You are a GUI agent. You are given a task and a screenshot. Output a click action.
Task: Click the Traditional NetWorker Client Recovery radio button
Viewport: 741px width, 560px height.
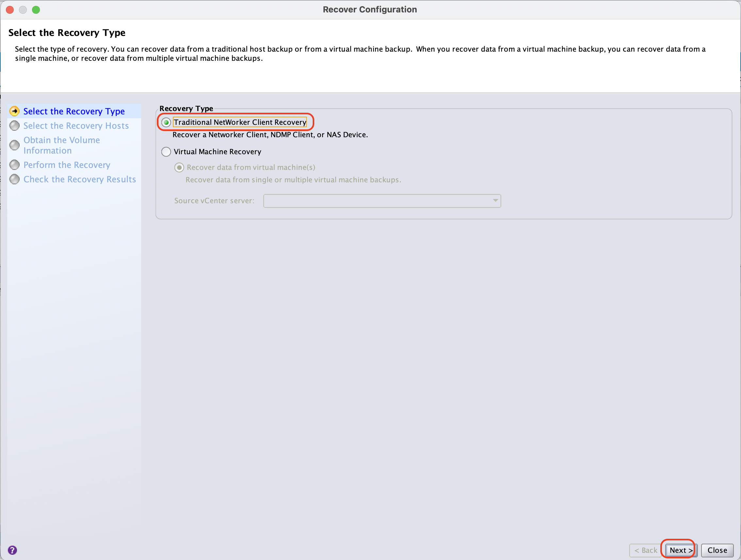point(166,122)
